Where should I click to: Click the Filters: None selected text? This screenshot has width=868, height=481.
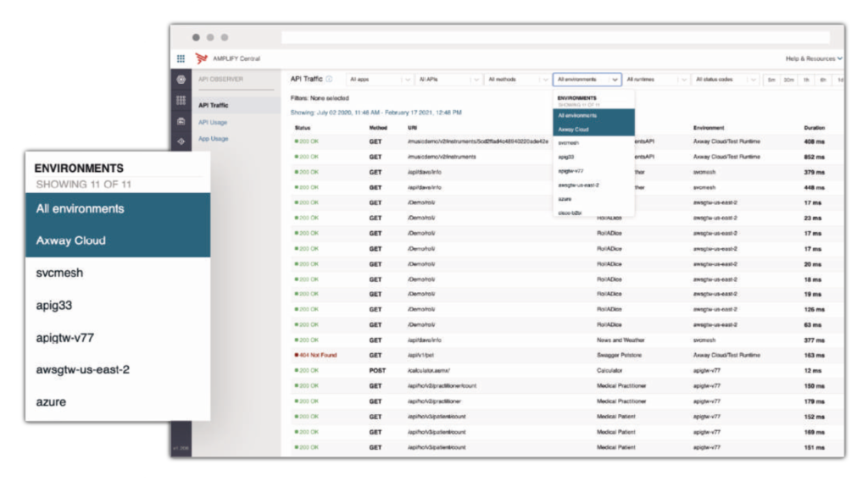tap(320, 98)
